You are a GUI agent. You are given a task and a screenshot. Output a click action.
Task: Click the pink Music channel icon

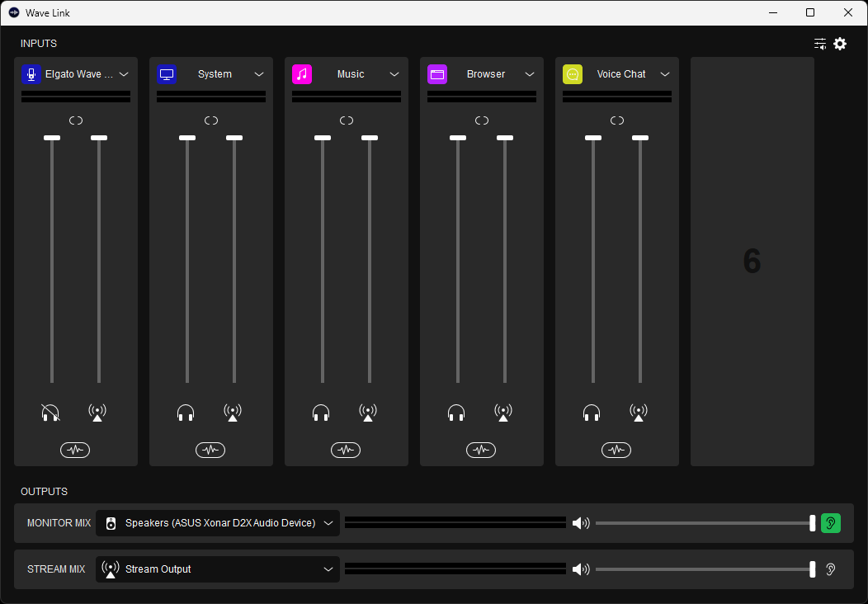coord(302,74)
